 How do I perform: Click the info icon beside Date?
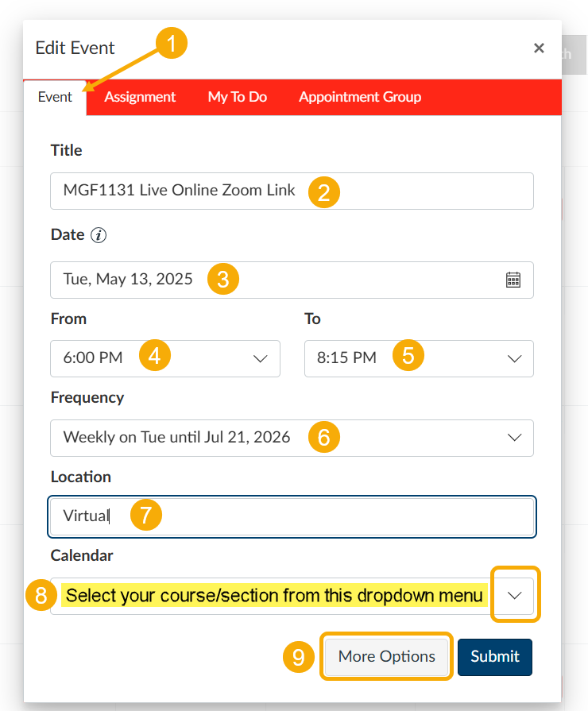click(x=99, y=235)
